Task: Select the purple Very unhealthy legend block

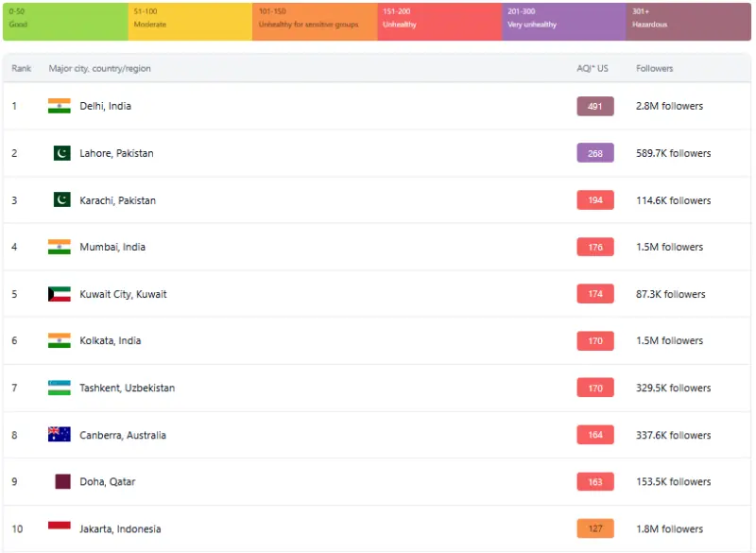Action: (x=563, y=21)
